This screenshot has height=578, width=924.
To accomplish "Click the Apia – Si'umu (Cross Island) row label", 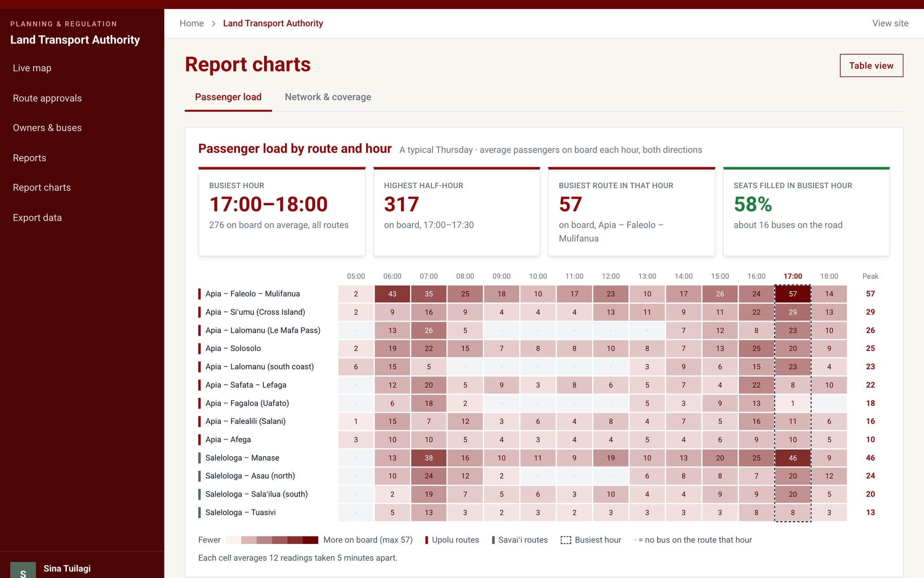I will (255, 312).
